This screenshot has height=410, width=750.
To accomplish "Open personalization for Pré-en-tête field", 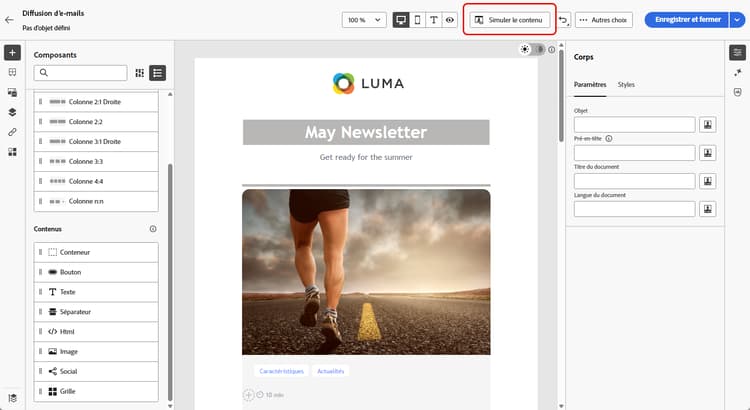I will click(x=707, y=153).
